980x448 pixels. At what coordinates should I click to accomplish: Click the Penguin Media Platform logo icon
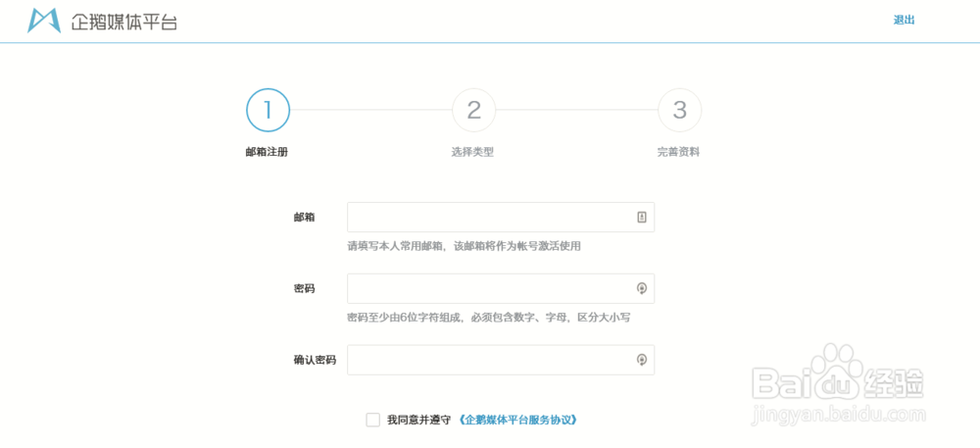coord(43,20)
